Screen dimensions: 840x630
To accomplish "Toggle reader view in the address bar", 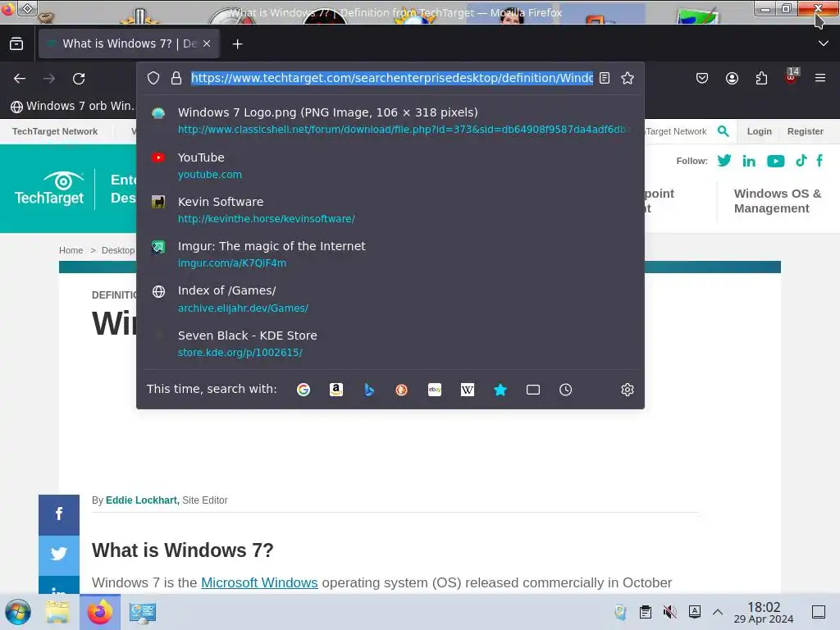I will coord(605,78).
